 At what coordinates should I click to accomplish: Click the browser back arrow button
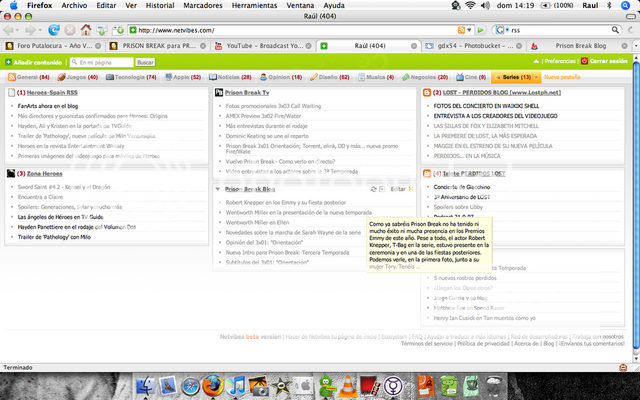click(12, 30)
